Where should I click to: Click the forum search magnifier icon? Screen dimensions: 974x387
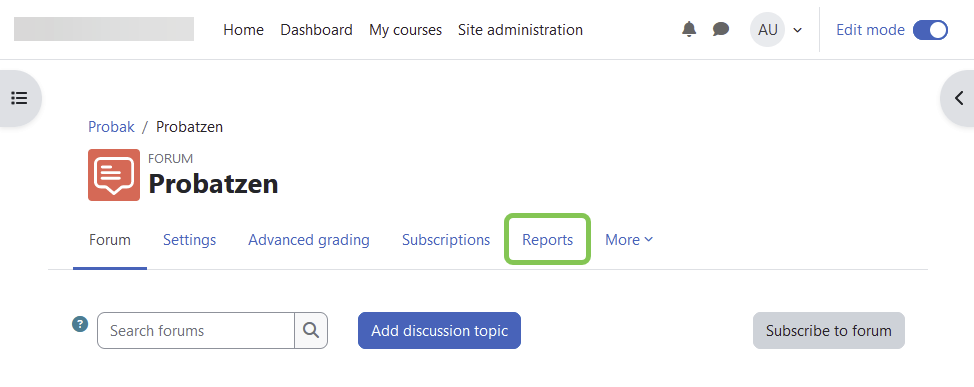click(x=311, y=330)
